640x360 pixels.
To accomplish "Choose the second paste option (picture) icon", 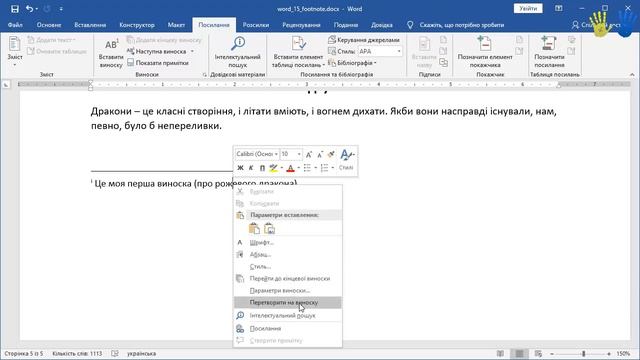I will coord(269,229).
